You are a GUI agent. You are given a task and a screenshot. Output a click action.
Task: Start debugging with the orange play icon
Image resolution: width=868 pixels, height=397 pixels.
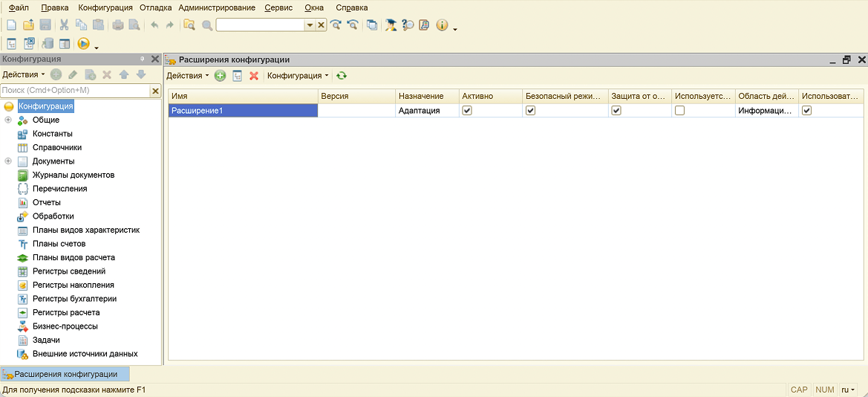(x=84, y=44)
